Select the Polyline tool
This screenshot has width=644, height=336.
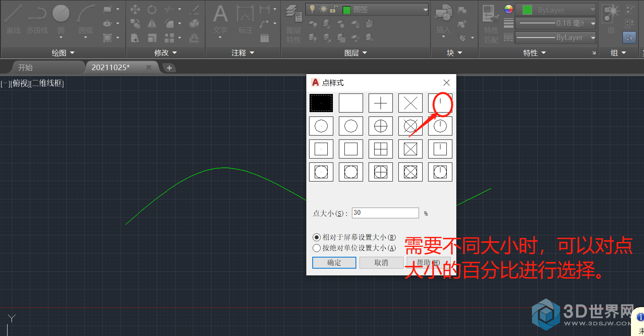pos(37,19)
